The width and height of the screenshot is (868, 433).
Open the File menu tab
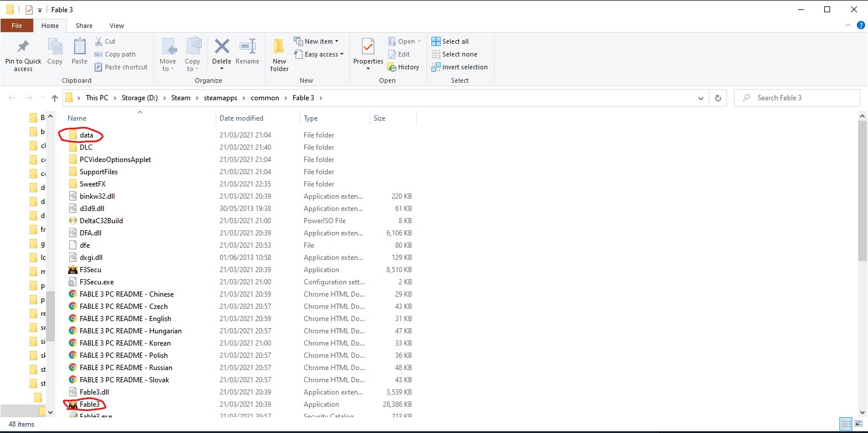pyautogui.click(x=17, y=26)
